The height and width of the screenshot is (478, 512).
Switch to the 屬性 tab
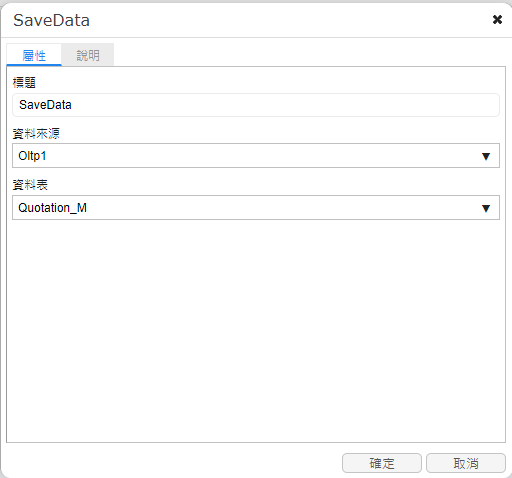(34, 55)
